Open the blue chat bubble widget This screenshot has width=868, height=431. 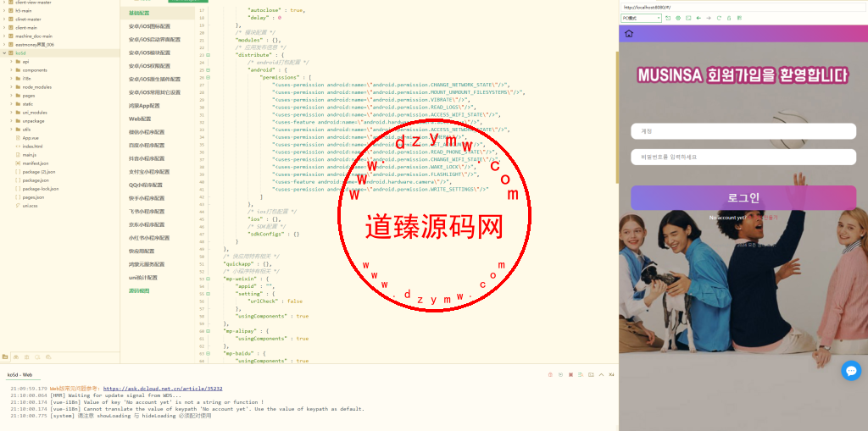(x=851, y=370)
